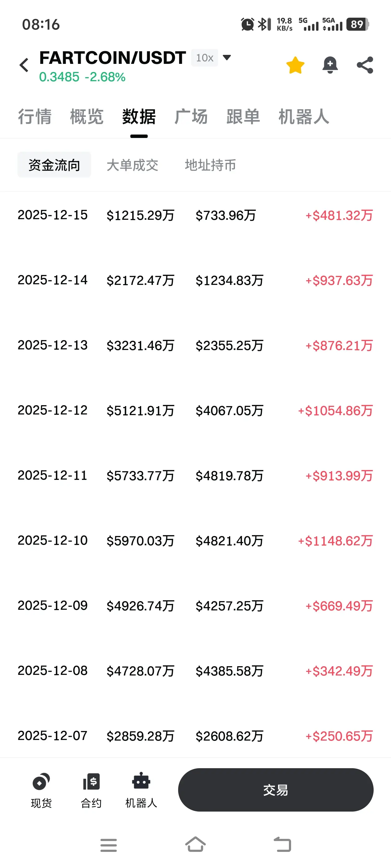Open the 广场 tab

(x=191, y=117)
